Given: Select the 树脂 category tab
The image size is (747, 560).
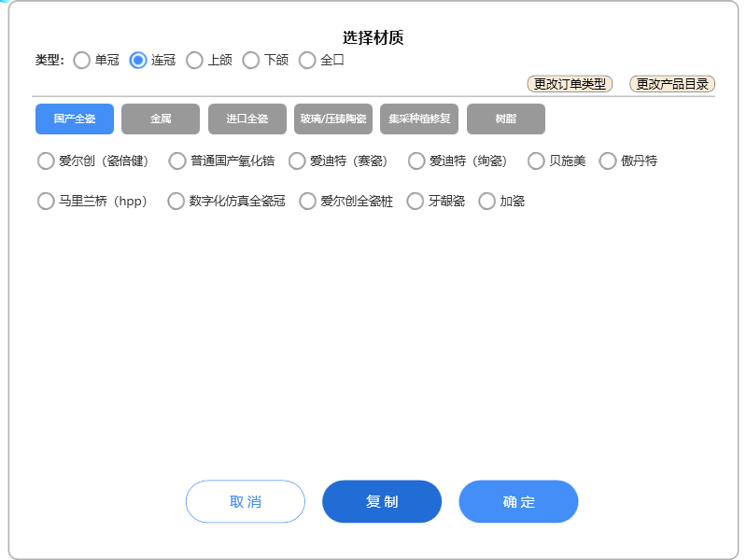Looking at the screenshot, I should coord(506,119).
